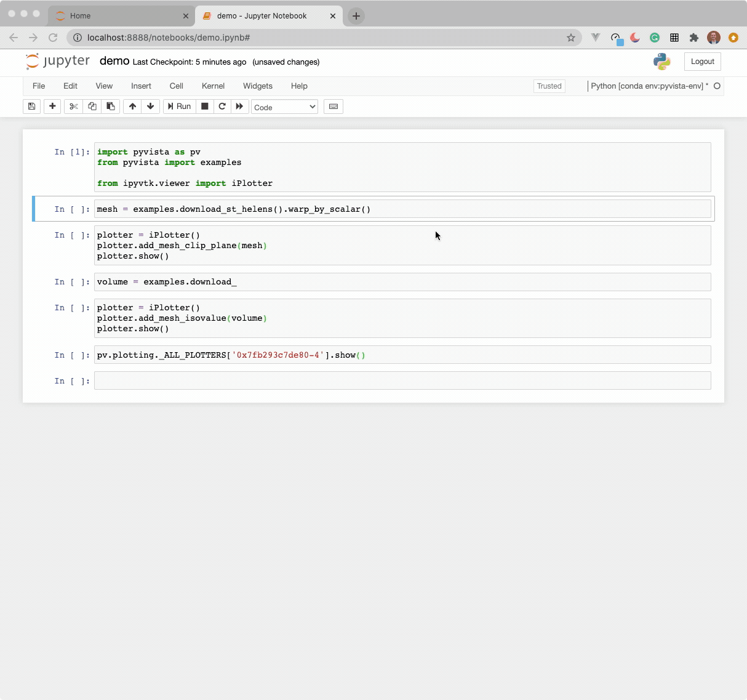Click the Trusted notebook indicator

pos(549,86)
